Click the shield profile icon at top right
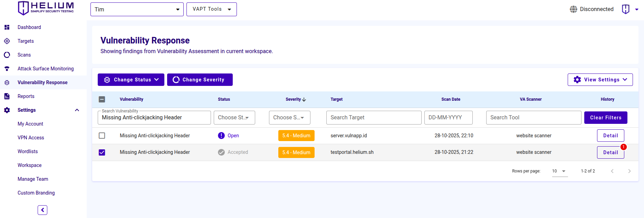The image size is (644, 218). [625, 9]
